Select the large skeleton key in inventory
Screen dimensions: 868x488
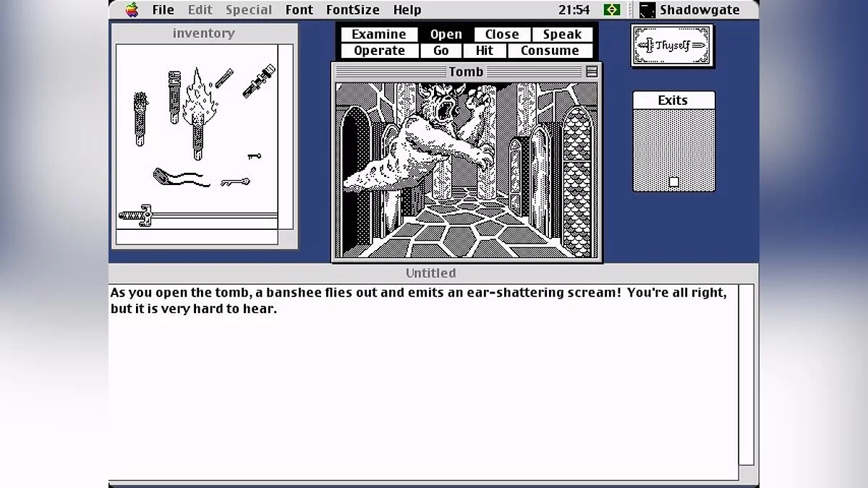click(x=235, y=182)
